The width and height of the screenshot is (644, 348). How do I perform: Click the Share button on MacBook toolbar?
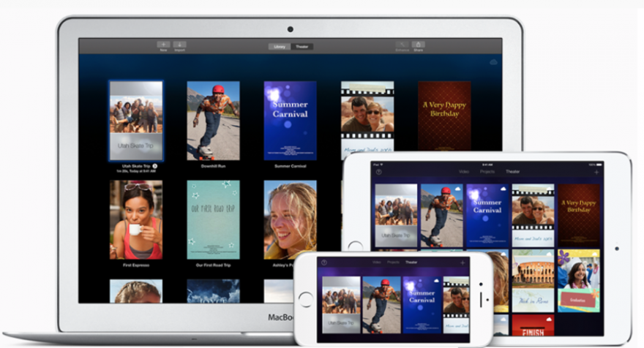(418, 45)
